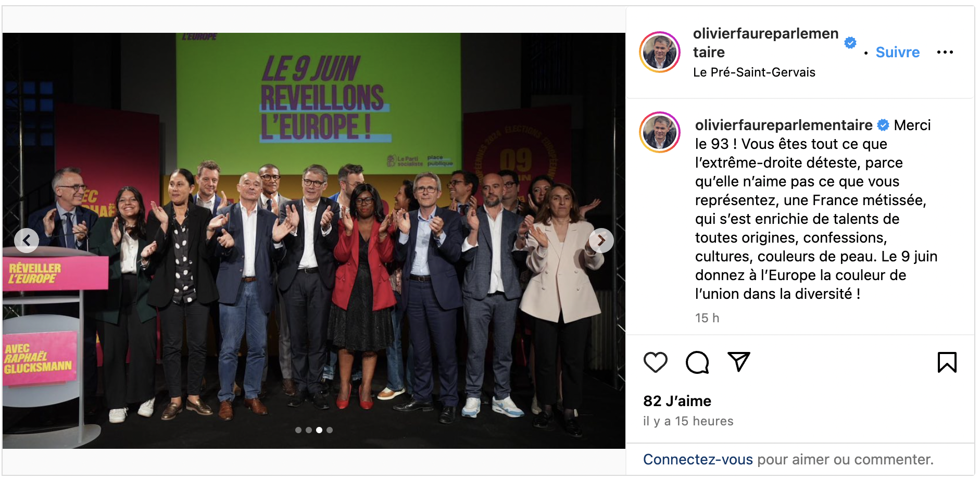Select first carousel dot indicator
This screenshot has width=980, height=479.
(x=298, y=430)
